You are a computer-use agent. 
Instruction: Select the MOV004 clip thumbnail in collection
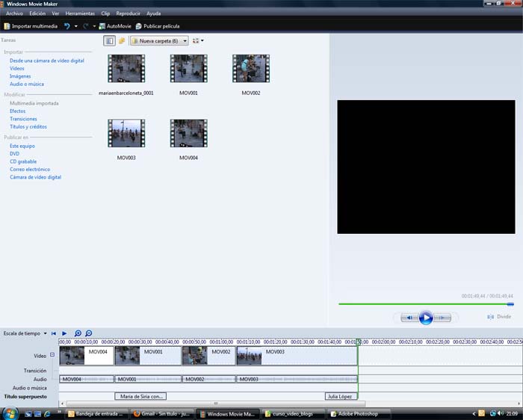tap(188, 133)
